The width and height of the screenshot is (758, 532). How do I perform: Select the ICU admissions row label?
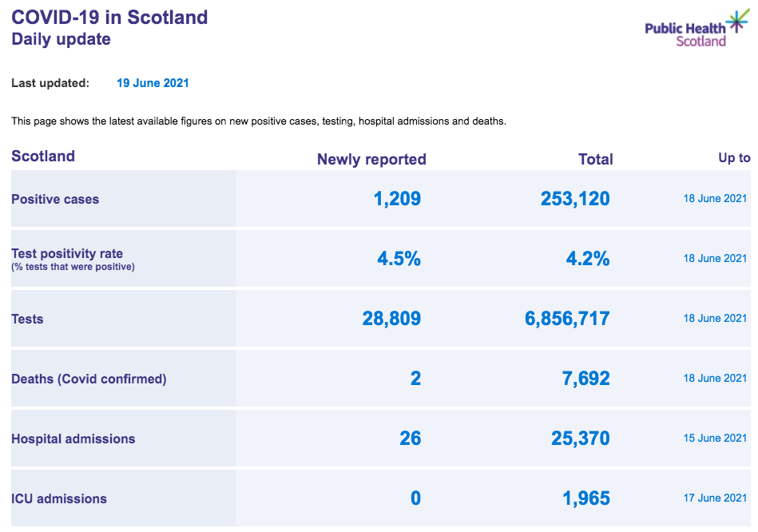(59, 499)
